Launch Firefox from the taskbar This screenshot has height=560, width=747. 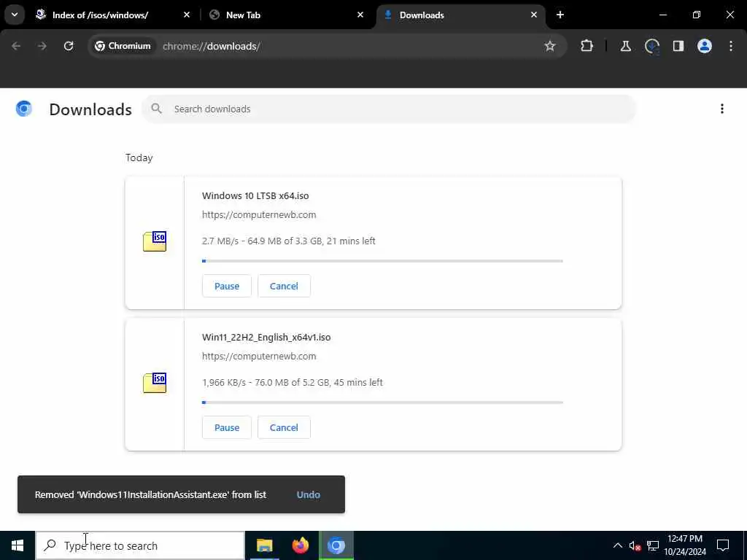click(x=300, y=545)
